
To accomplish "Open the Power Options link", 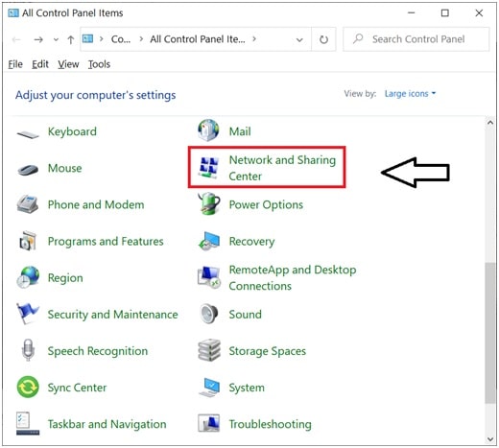I will point(266,204).
